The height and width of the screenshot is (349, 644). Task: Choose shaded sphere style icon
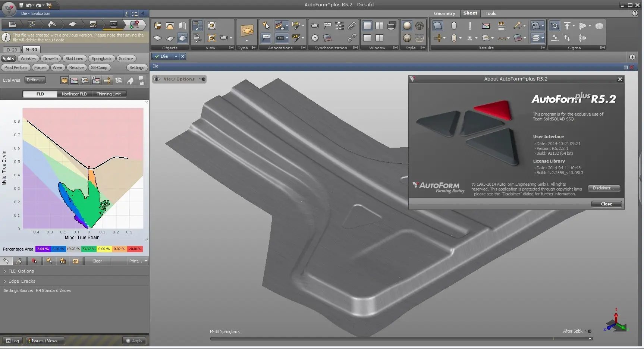pyautogui.click(x=407, y=26)
